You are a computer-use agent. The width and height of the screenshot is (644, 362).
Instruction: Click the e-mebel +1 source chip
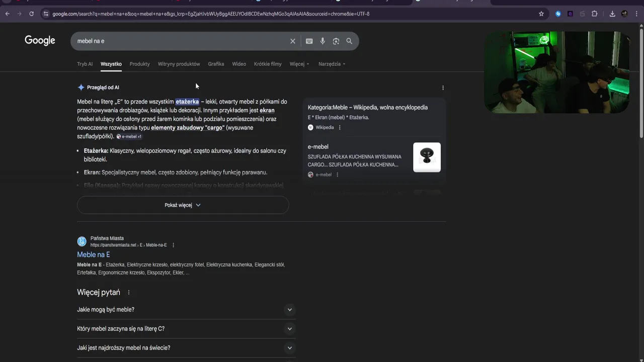[129, 137]
